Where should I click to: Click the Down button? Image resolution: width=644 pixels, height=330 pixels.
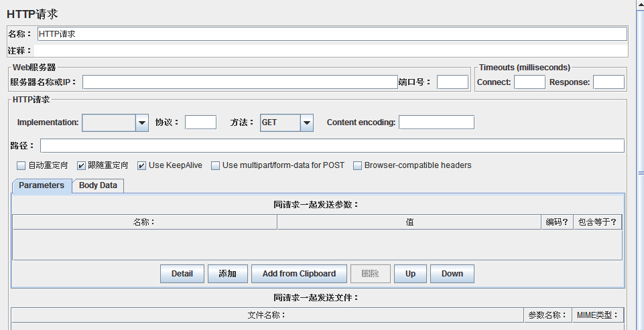[x=452, y=274]
